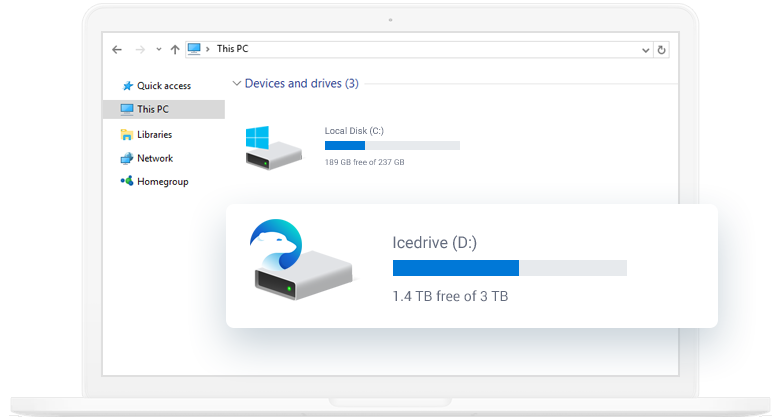Click 189 GB free of 237 GB text
Screen dimensions: 772x417
pyautogui.click(x=364, y=162)
